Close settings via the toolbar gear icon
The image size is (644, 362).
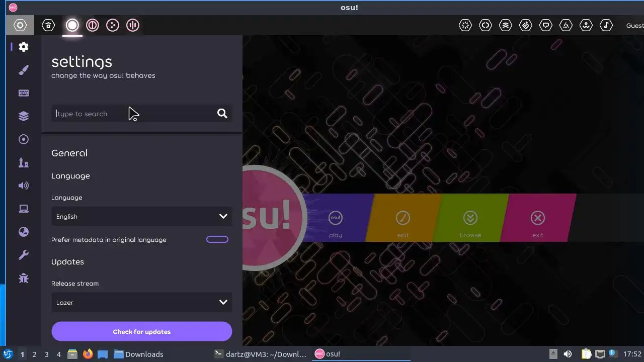click(x=20, y=25)
